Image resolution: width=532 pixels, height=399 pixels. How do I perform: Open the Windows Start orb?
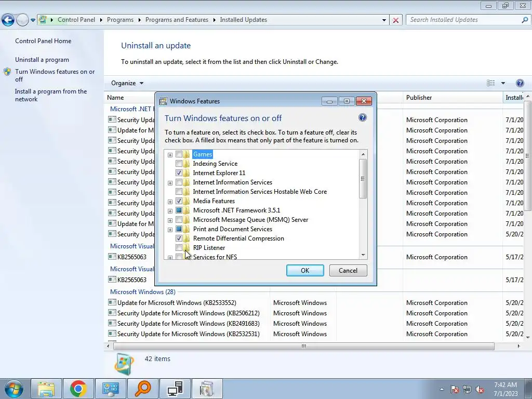click(14, 389)
